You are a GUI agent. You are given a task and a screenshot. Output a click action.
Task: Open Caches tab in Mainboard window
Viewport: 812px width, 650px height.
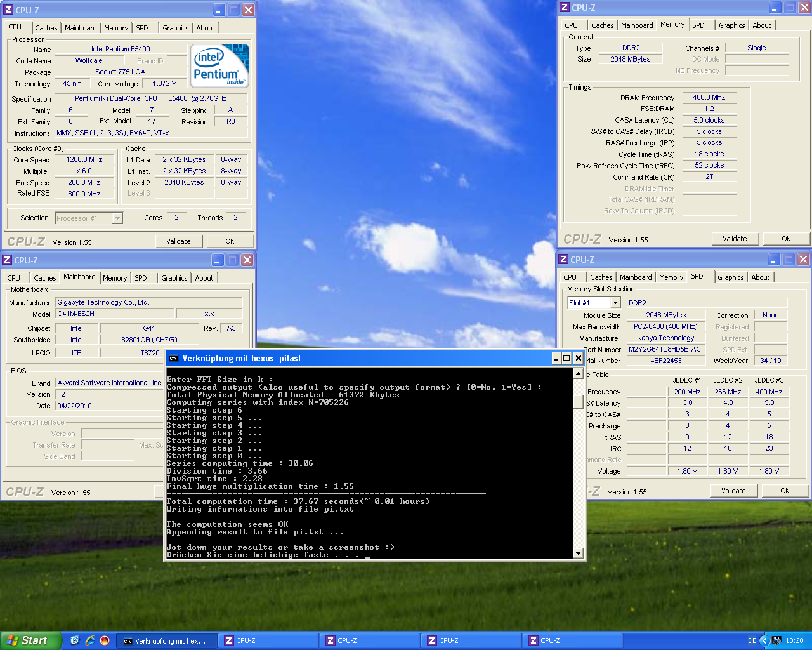coord(45,278)
